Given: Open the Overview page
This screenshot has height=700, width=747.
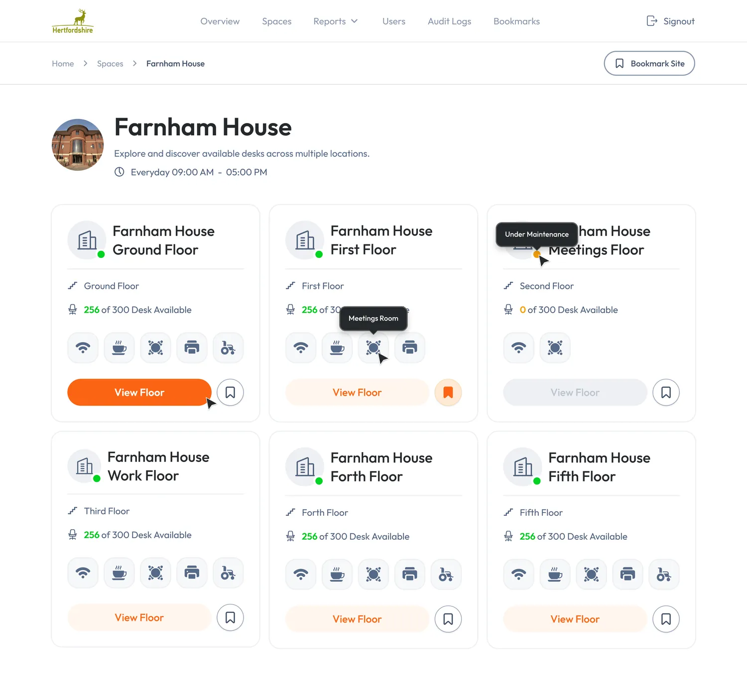Looking at the screenshot, I should [x=220, y=21].
